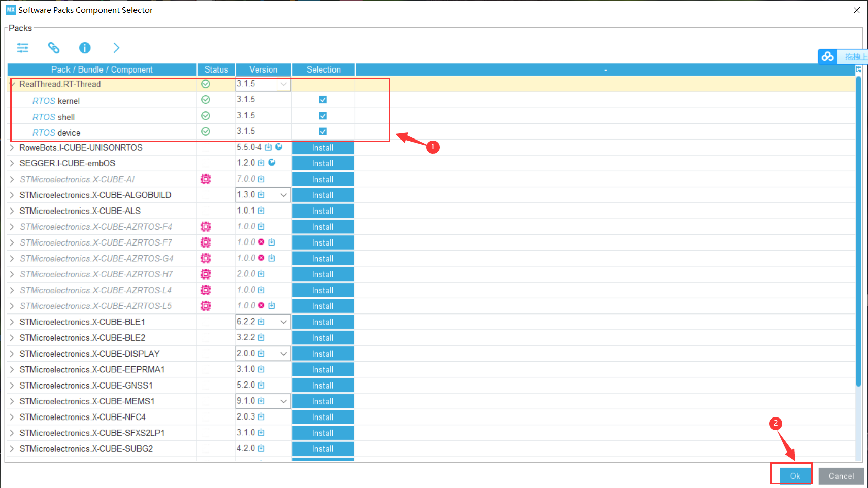868x488 pixels.
Task: Collapse the RealThread.RT-Thread pack
Action: coord(12,84)
